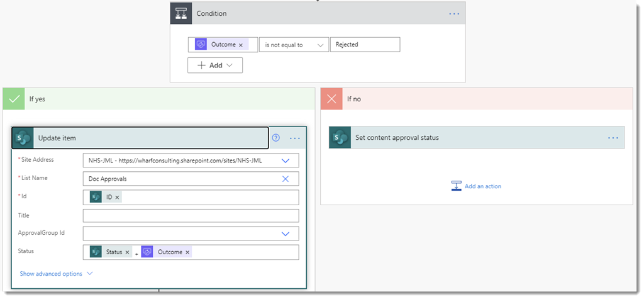Image resolution: width=644 pixels, height=299 pixels.
Task: Click the Title input field
Action: [191, 215]
